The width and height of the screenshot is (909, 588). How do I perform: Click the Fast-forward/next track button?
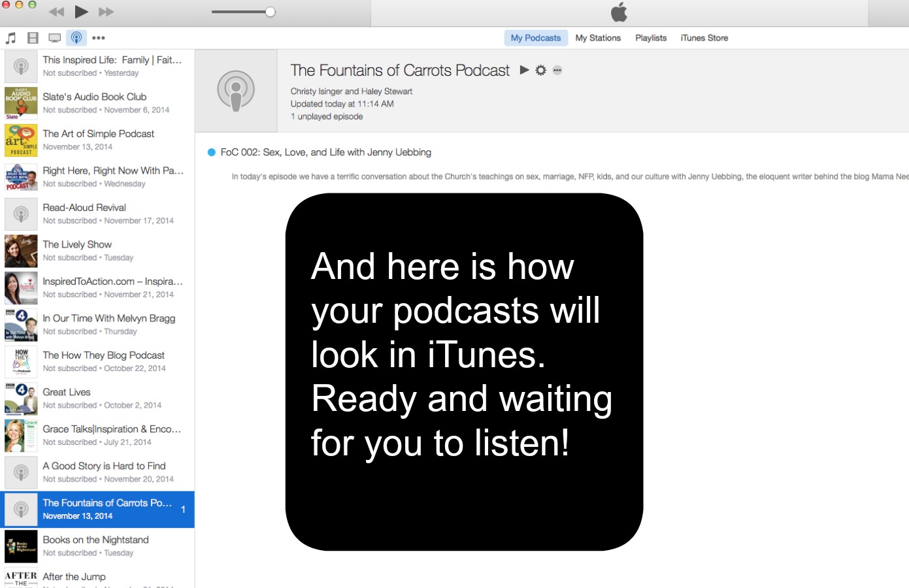click(106, 12)
